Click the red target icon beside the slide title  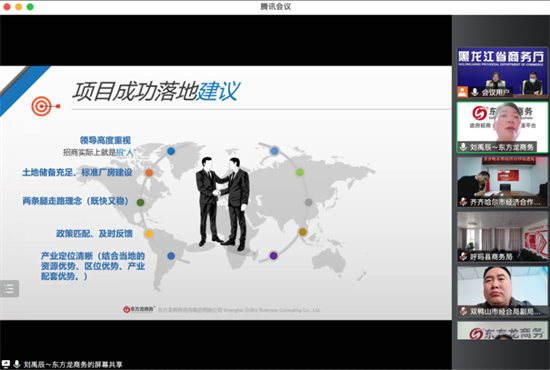click(x=45, y=106)
